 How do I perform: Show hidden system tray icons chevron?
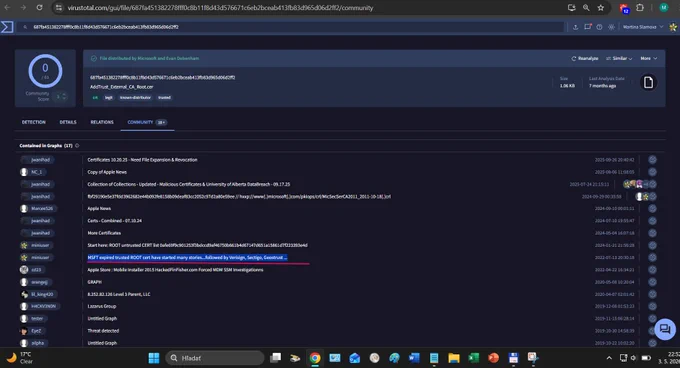tap(609, 358)
